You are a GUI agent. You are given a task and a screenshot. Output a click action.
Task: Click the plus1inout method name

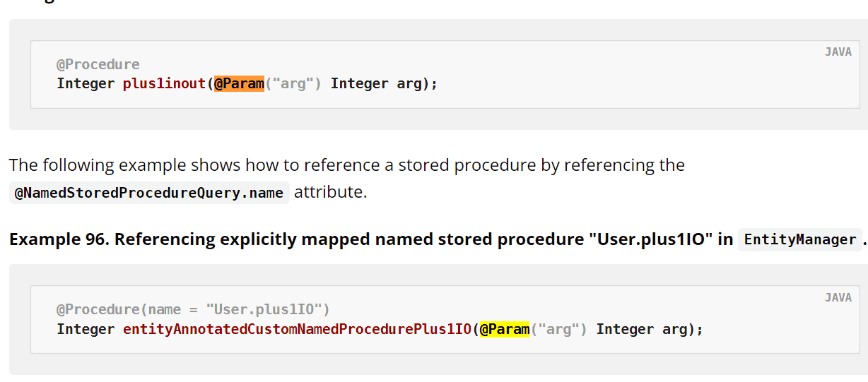coord(165,83)
